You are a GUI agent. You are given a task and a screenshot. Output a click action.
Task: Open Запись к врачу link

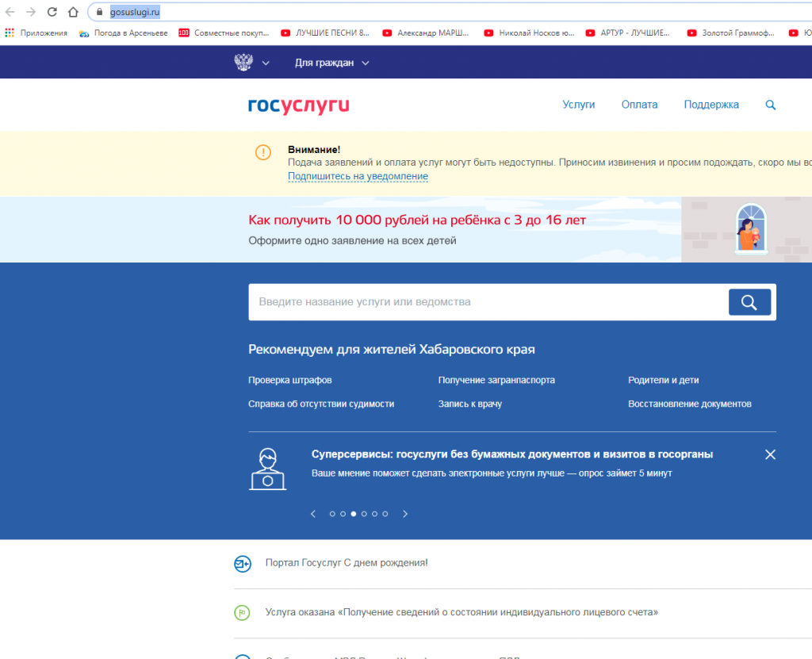tap(470, 404)
